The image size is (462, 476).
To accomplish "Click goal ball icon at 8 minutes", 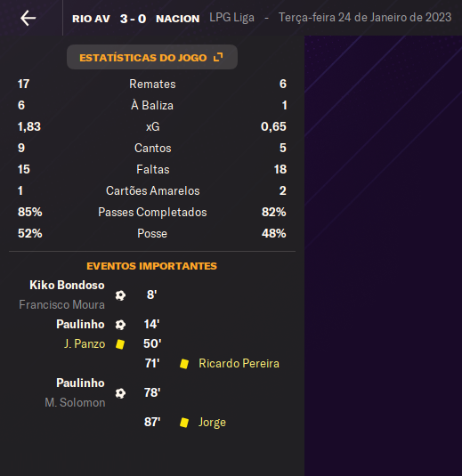I will (120, 295).
